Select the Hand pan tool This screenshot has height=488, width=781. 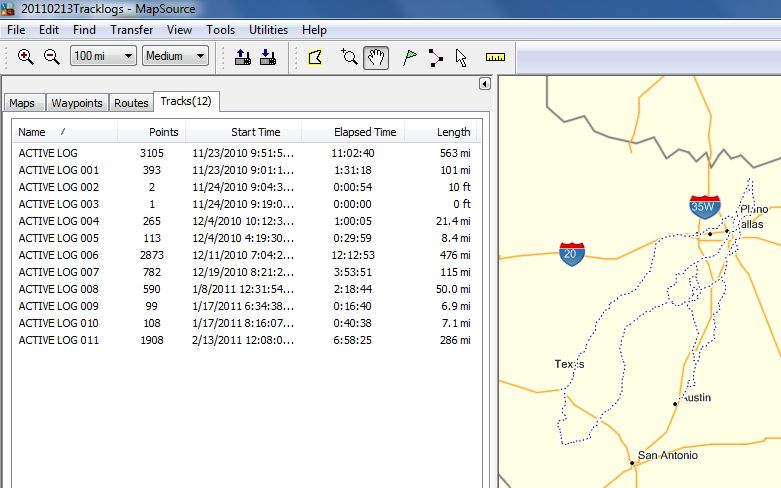[x=376, y=57]
